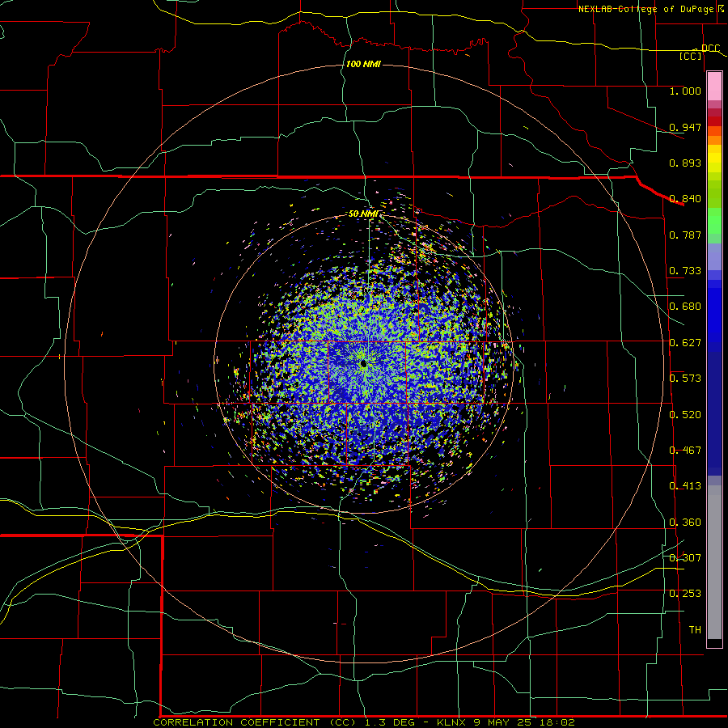728x728 pixels.
Task: Click the TH threshold label on the scale
Action: click(x=695, y=630)
